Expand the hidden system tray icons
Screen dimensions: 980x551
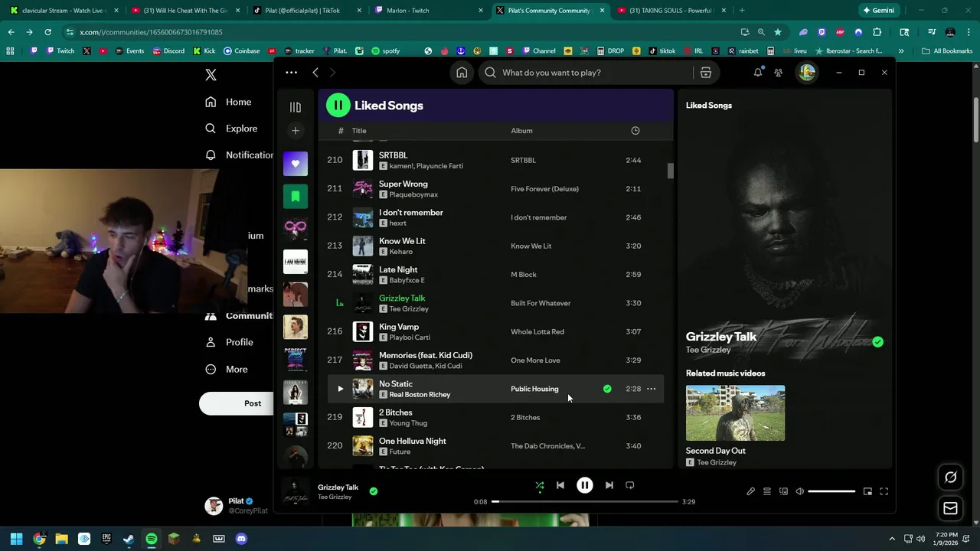(x=893, y=539)
